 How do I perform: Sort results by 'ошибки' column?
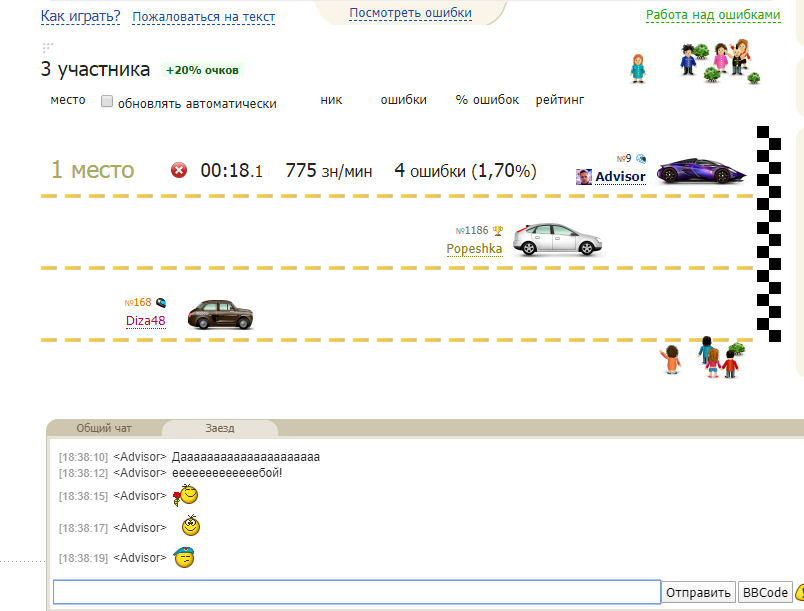pyautogui.click(x=404, y=100)
